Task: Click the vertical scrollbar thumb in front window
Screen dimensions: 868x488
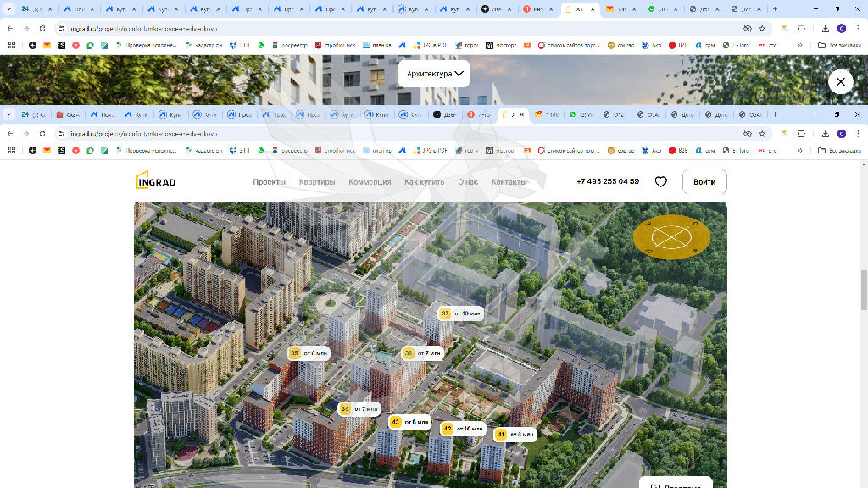Action: click(x=864, y=290)
